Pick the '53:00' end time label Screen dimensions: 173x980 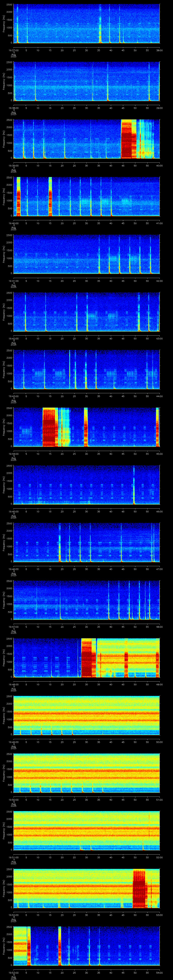[159, 915]
